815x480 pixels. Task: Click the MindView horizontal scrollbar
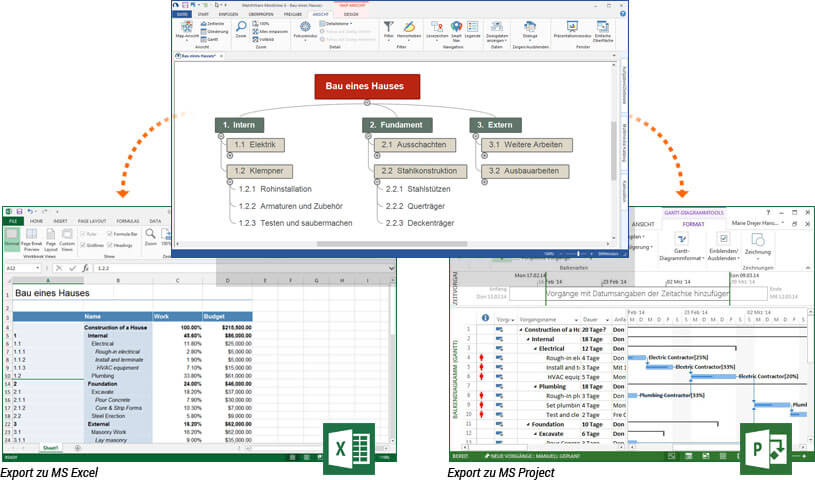click(x=392, y=244)
